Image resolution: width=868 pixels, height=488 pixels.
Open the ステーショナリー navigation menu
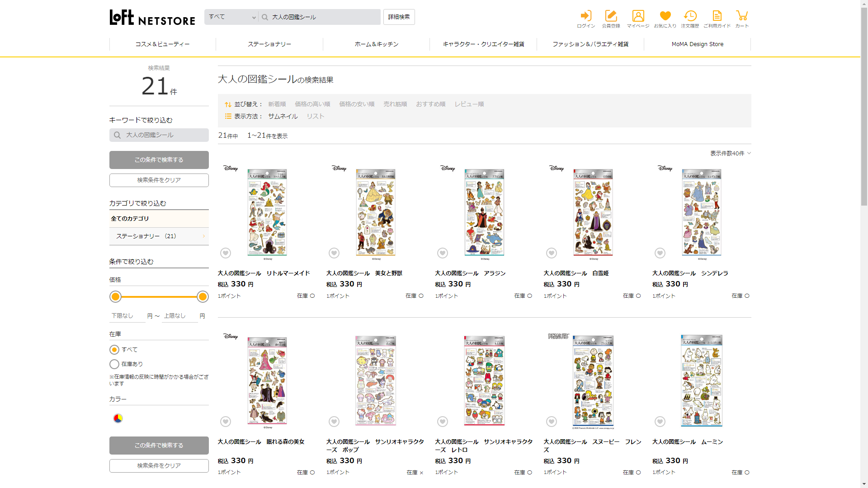269,44
